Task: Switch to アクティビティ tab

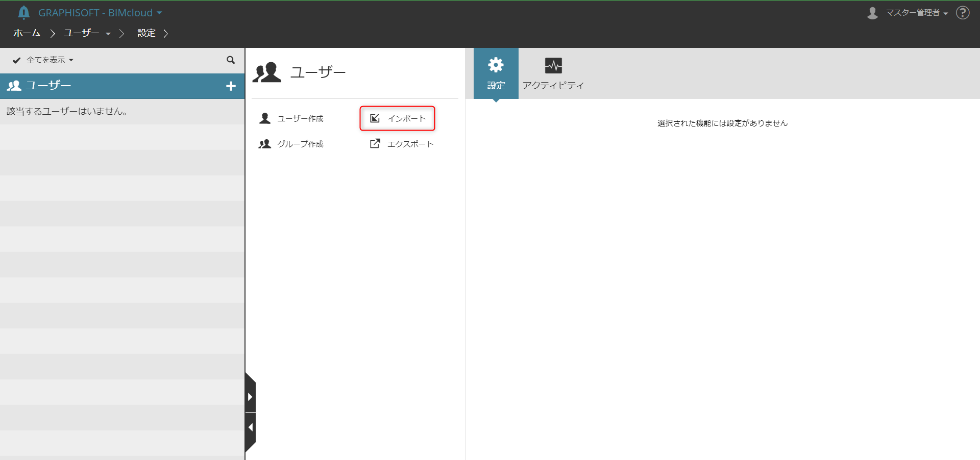Action: 553,73
